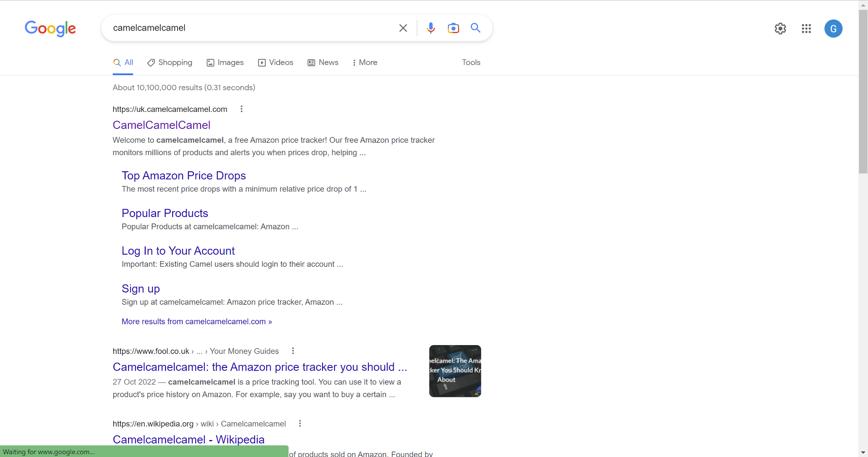The height and width of the screenshot is (457, 868).
Task: Open the CamelCamelCamel result title
Action: point(161,125)
